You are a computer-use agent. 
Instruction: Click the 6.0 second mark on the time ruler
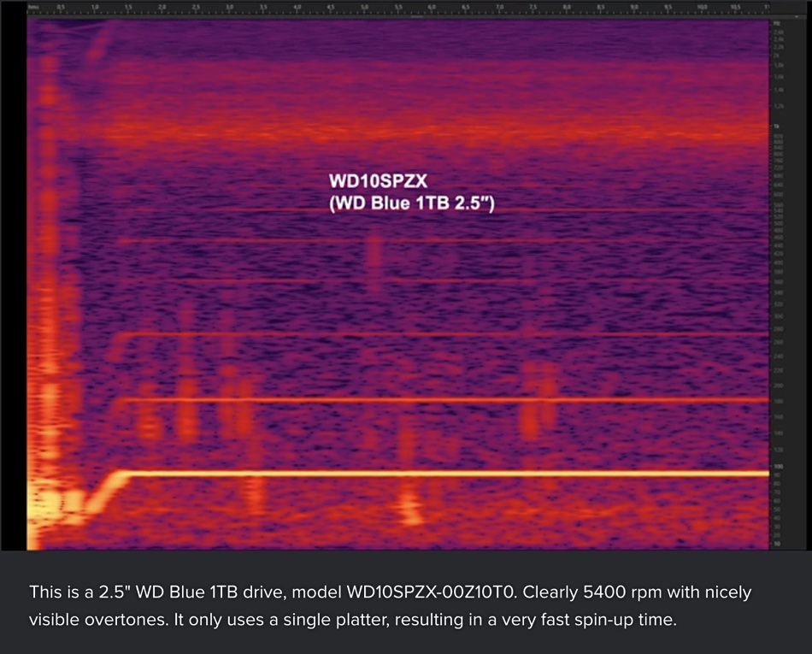click(432, 7)
